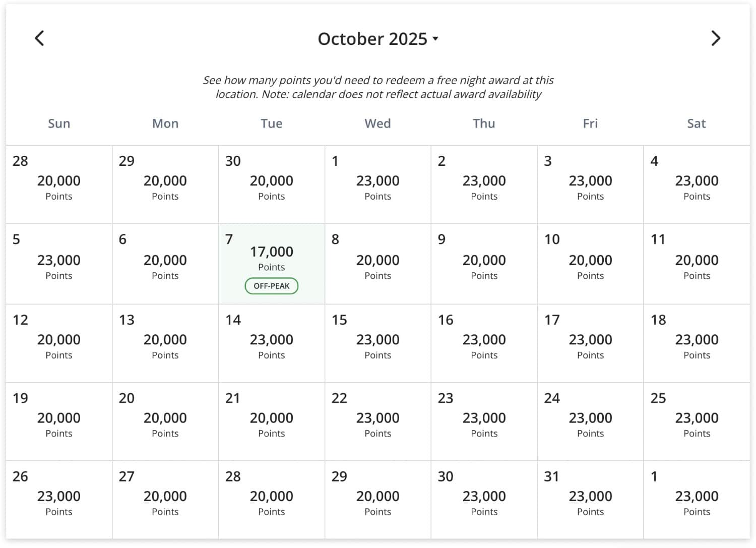Click the Wed column header

pos(377,124)
